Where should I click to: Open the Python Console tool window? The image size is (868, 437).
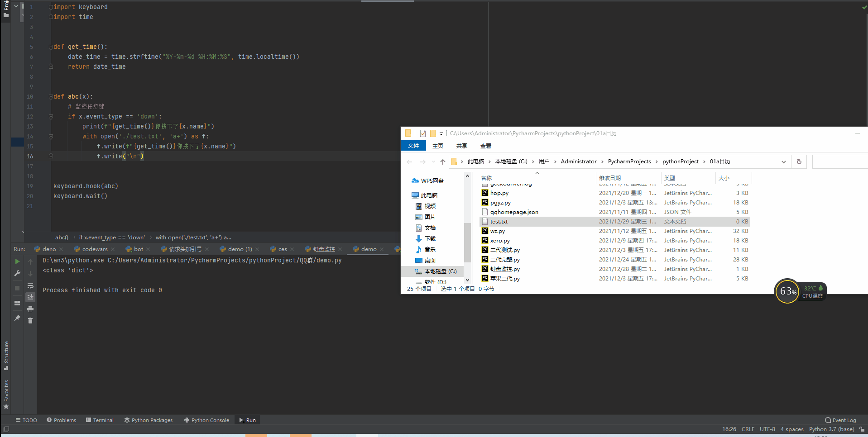click(206, 420)
